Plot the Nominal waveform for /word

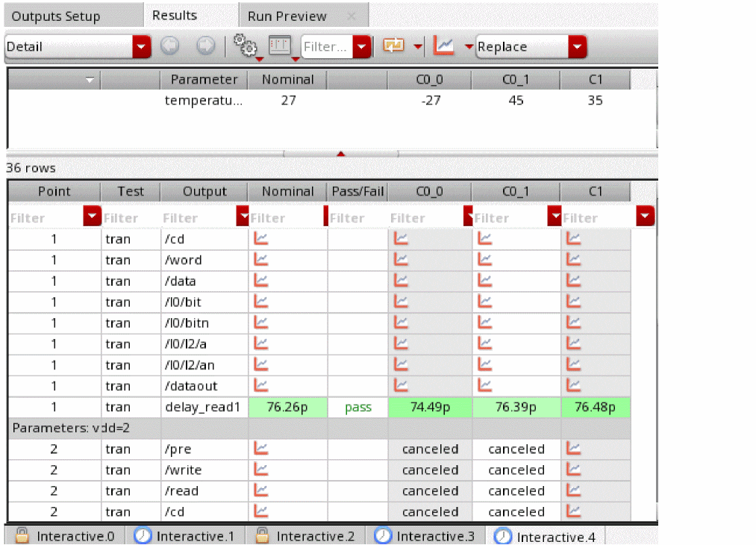(261, 260)
